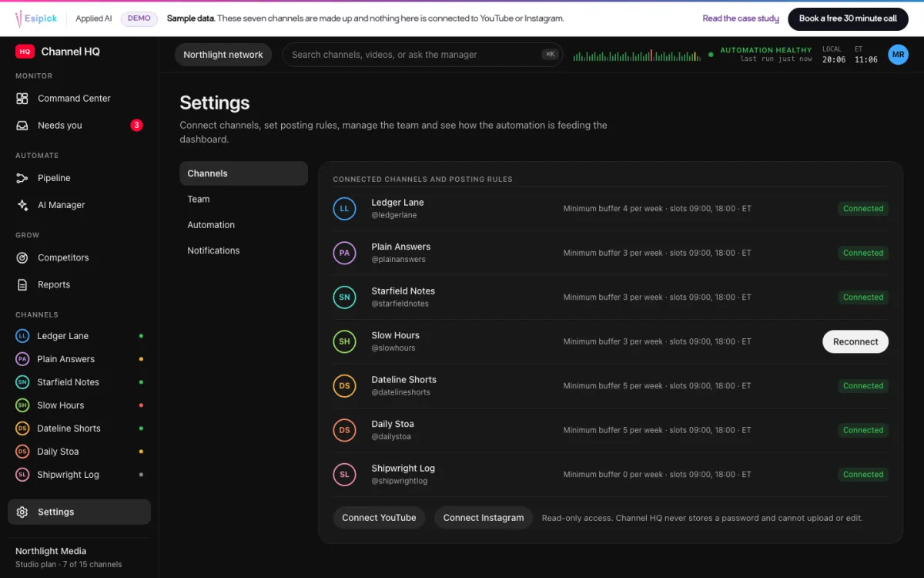Click SN avatar in sidebar channels
Image resolution: width=924 pixels, height=578 pixels.
(x=22, y=382)
